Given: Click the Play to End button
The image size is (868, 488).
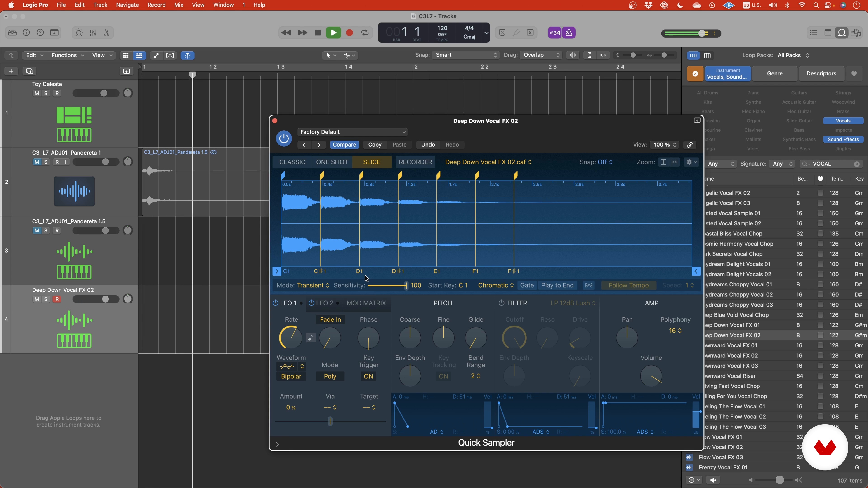Looking at the screenshot, I should pyautogui.click(x=557, y=286).
